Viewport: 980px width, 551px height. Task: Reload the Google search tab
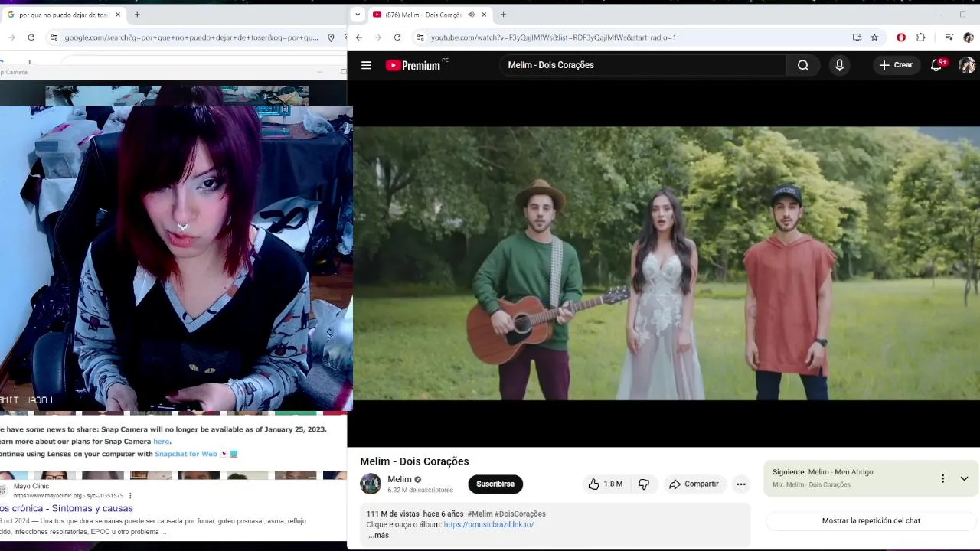point(31,37)
